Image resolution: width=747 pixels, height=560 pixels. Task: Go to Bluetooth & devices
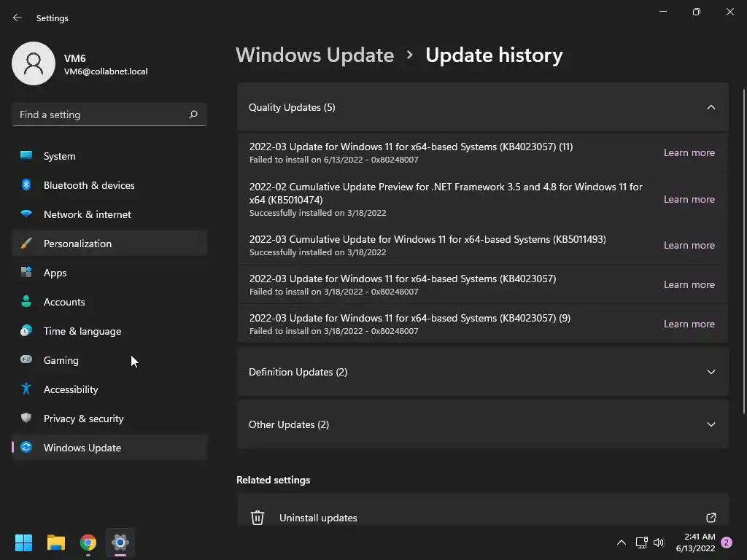(109, 184)
